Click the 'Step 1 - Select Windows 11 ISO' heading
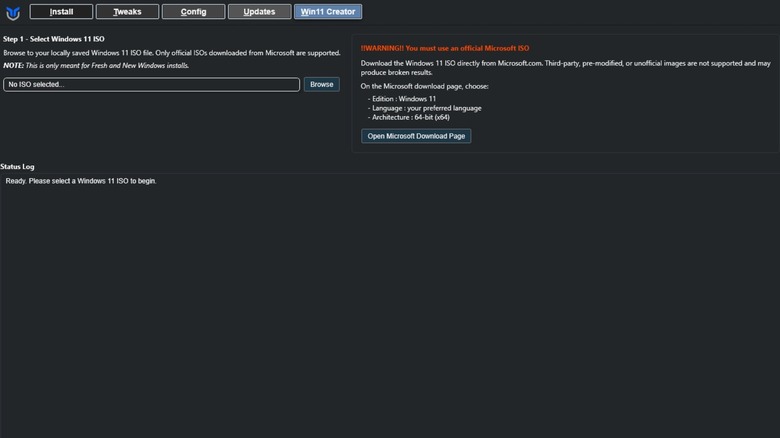The image size is (780, 438). pyautogui.click(x=54, y=39)
